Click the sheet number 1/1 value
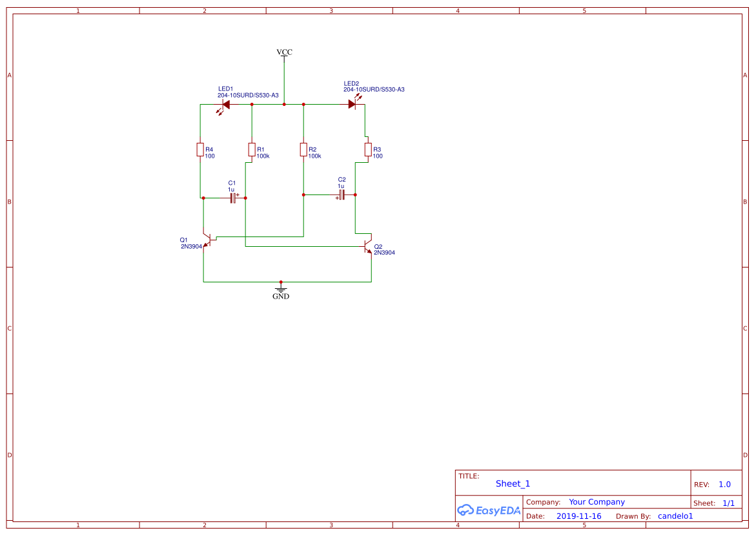 tap(728, 503)
